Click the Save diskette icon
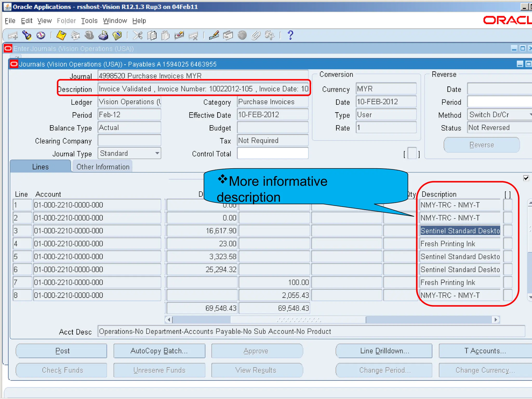The image size is (532, 399). tap(61, 35)
